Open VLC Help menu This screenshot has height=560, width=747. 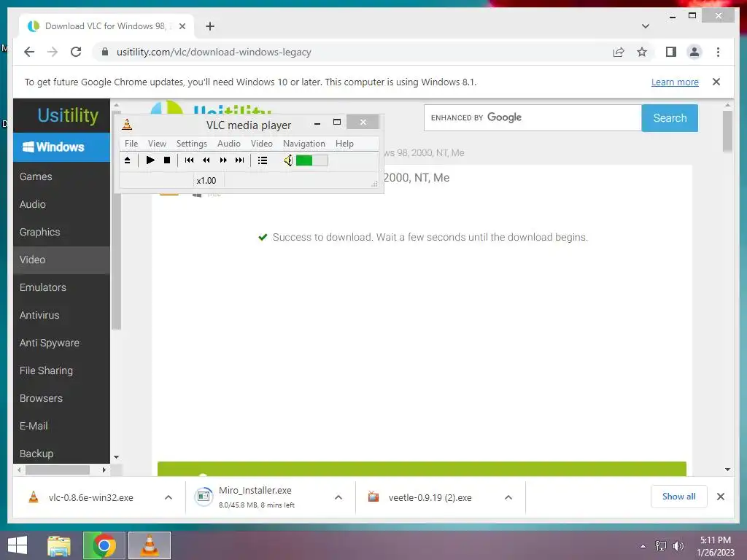(x=344, y=144)
